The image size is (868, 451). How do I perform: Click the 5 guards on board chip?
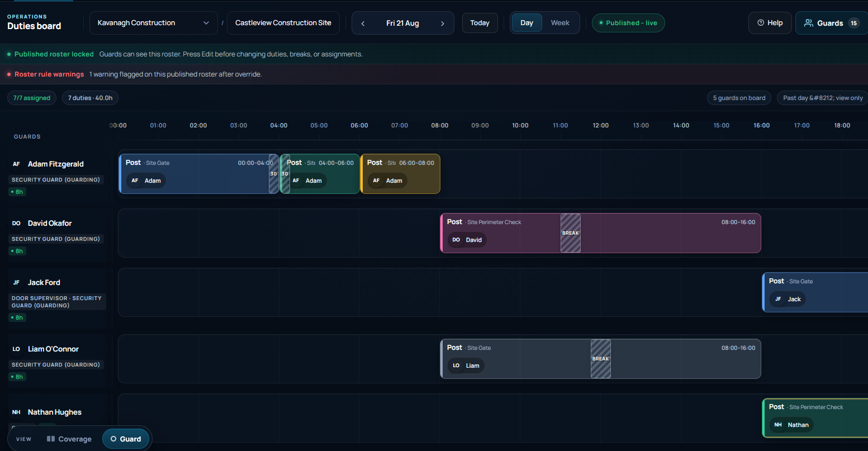739,98
